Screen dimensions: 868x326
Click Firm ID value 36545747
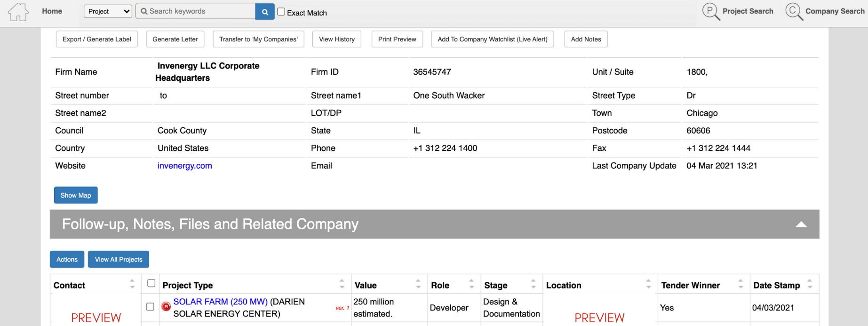coord(432,72)
